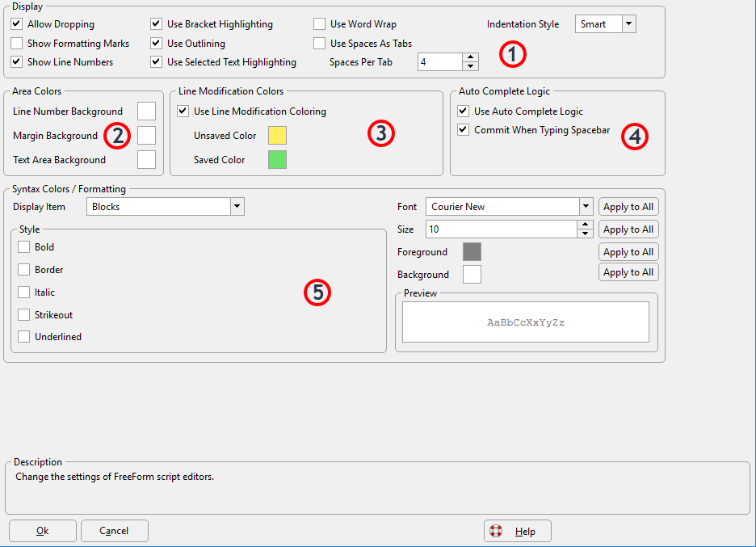
Task: Decrease the Spaces Per Tab value
Action: [x=471, y=66]
